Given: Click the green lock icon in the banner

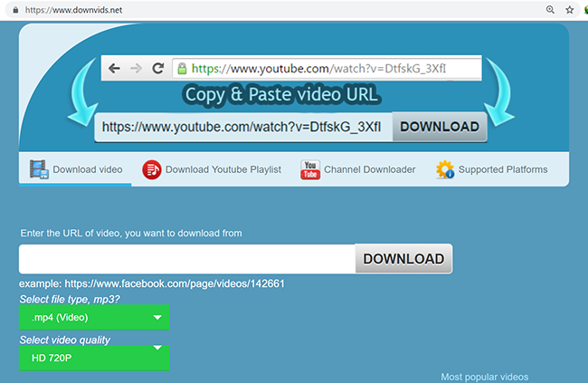Looking at the screenshot, I should pyautogui.click(x=181, y=68).
